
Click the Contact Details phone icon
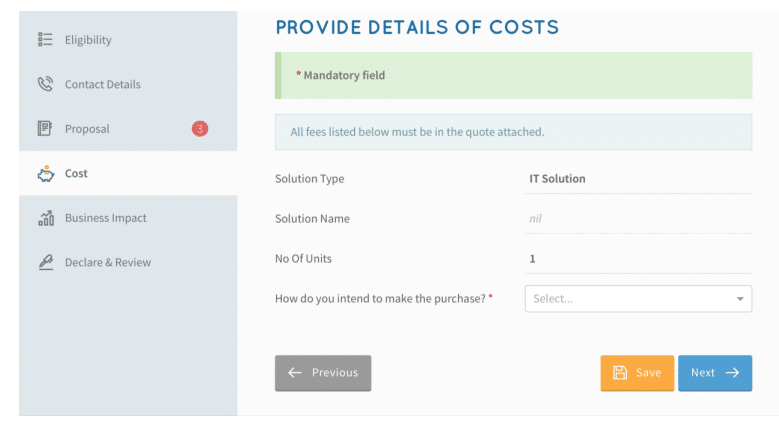pos(45,84)
